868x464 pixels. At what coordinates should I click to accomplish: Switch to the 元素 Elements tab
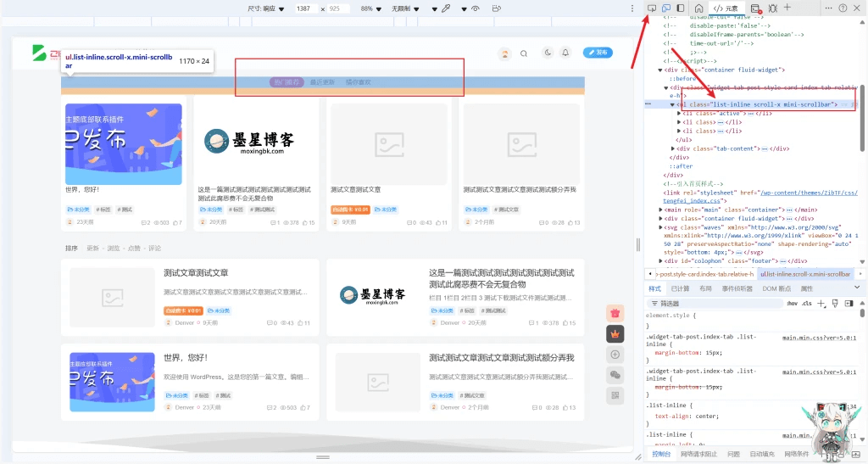(x=726, y=8)
